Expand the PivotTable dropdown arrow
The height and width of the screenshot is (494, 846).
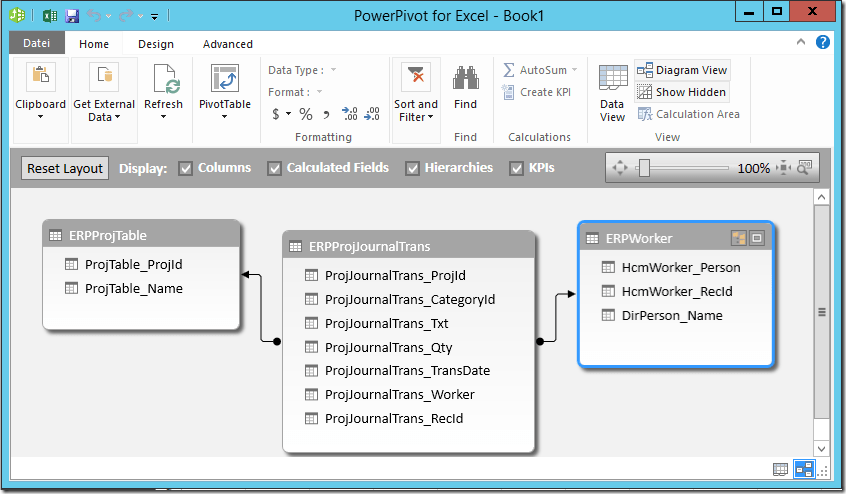click(224, 117)
